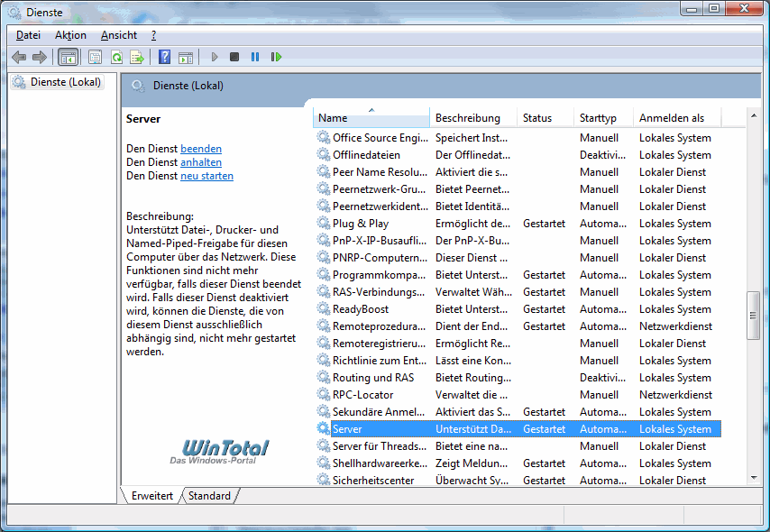Image resolution: width=770 pixels, height=532 pixels.
Task: Sort by the Beschreibung column header
Action: coord(473,118)
